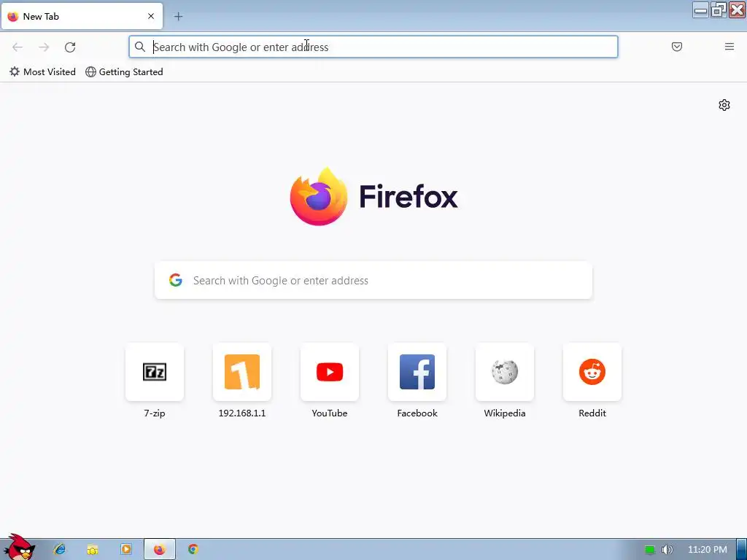This screenshot has height=560, width=747.
Task: Click the YouTube label under its tile
Action: [x=330, y=413]
